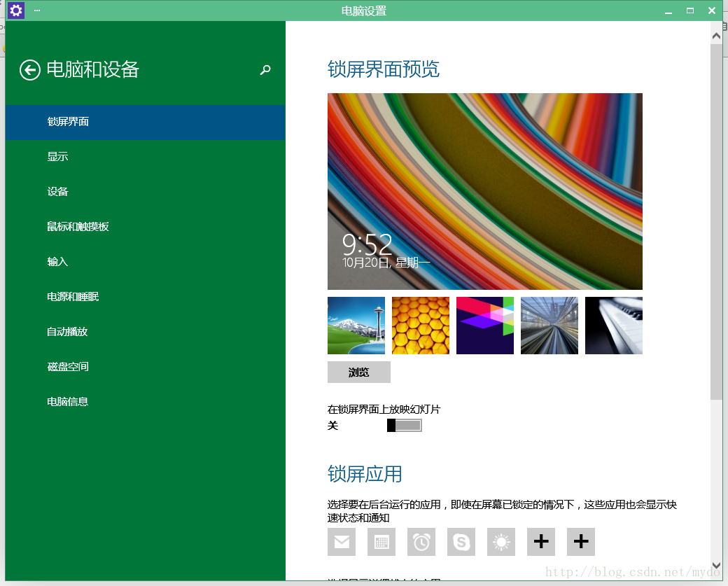Select the Weather sun lock screen app icon

(501, 541)
